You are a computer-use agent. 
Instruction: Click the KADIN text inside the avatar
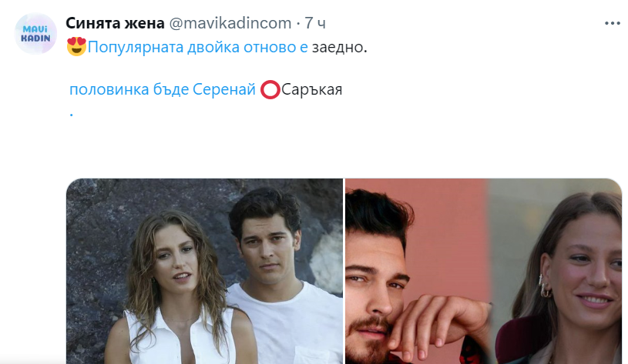[35, 38]
